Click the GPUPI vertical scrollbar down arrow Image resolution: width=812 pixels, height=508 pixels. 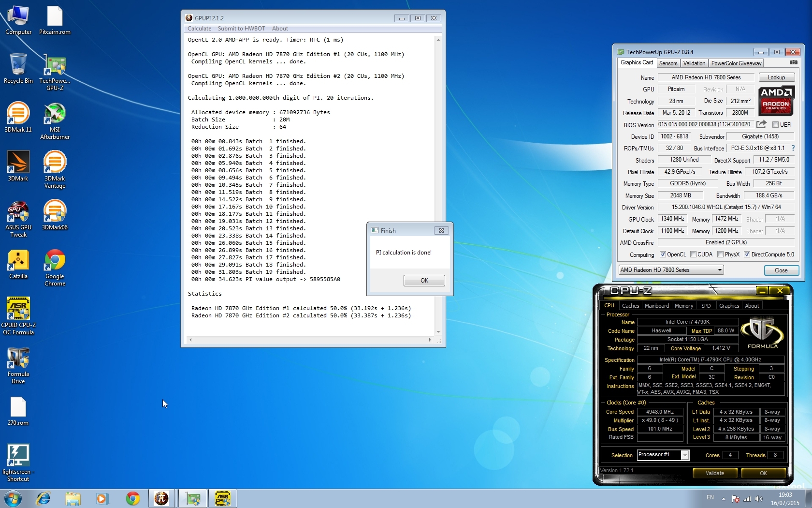438,332
